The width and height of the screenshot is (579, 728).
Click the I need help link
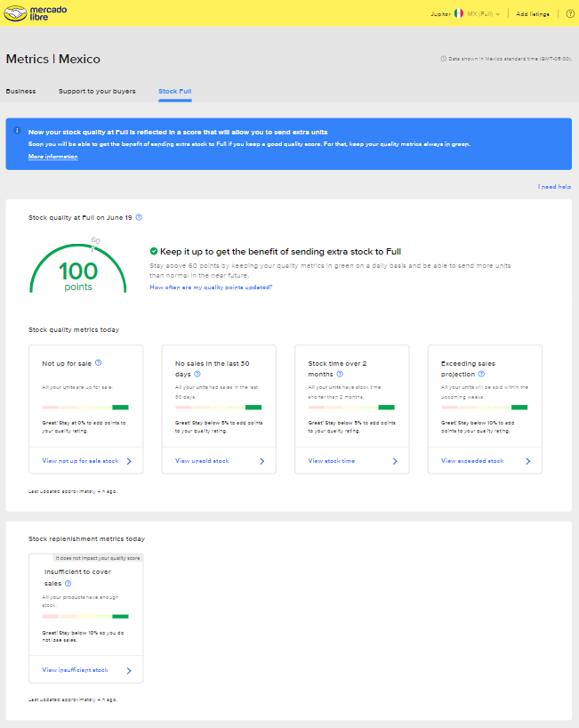point(553,187)
